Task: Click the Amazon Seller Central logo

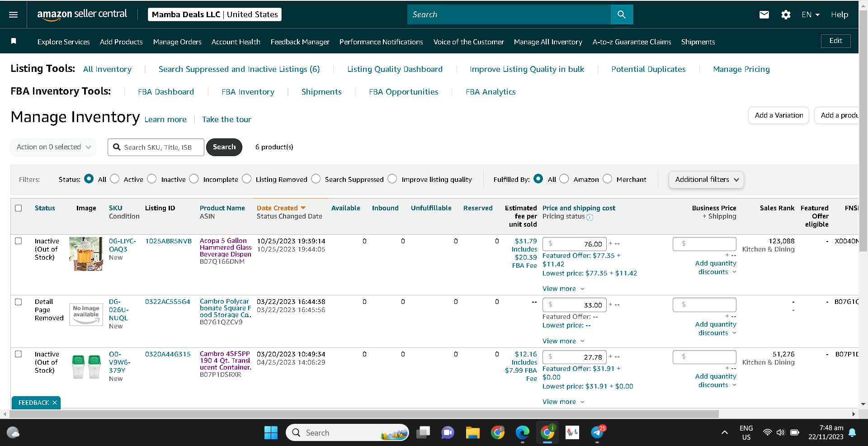Action: (x=82, y=14)
